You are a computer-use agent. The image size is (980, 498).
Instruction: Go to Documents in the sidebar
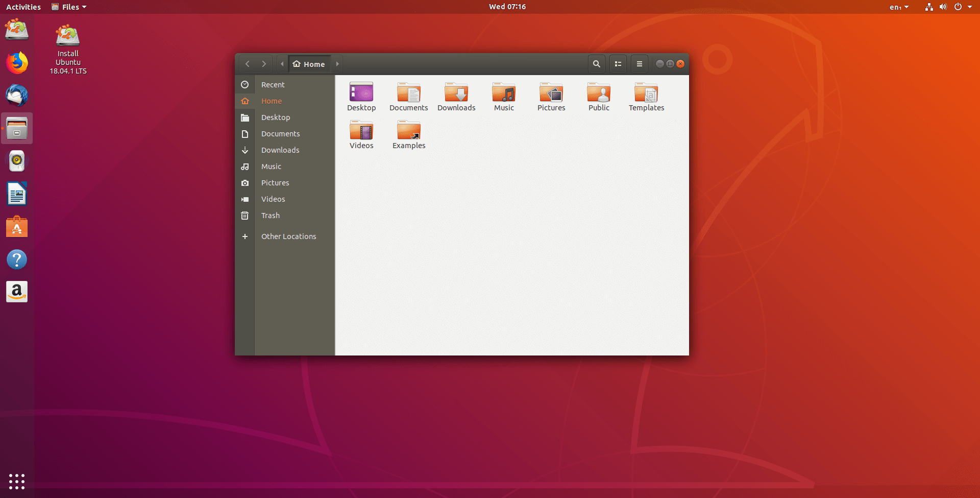[x=285, y=134]
